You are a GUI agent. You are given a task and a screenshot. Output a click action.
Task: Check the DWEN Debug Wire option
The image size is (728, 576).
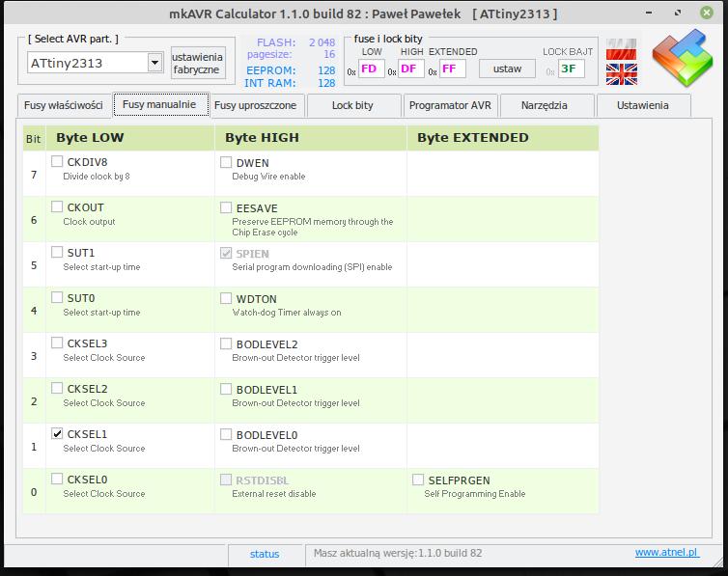[227, 162]
